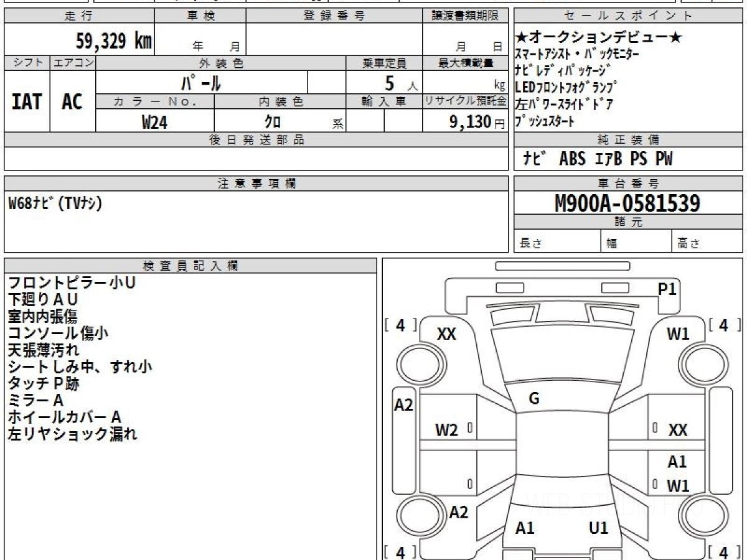Click the 幅 dimension cell

(x=636, y=241)
